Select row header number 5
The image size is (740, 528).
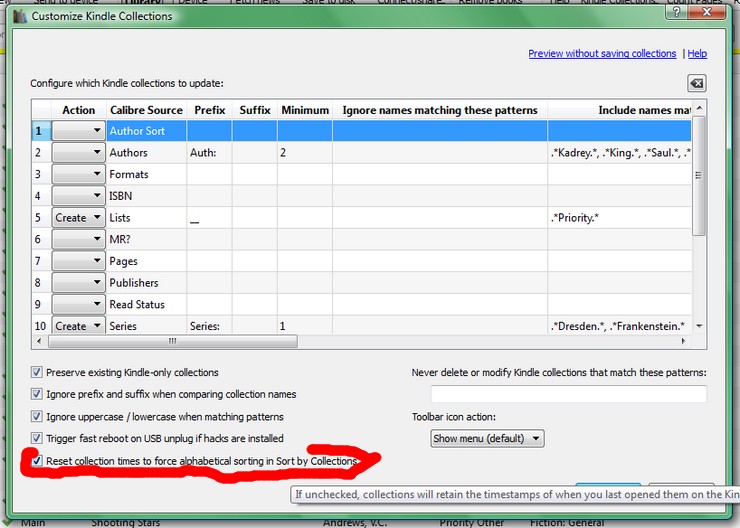[x=41, y=218]
